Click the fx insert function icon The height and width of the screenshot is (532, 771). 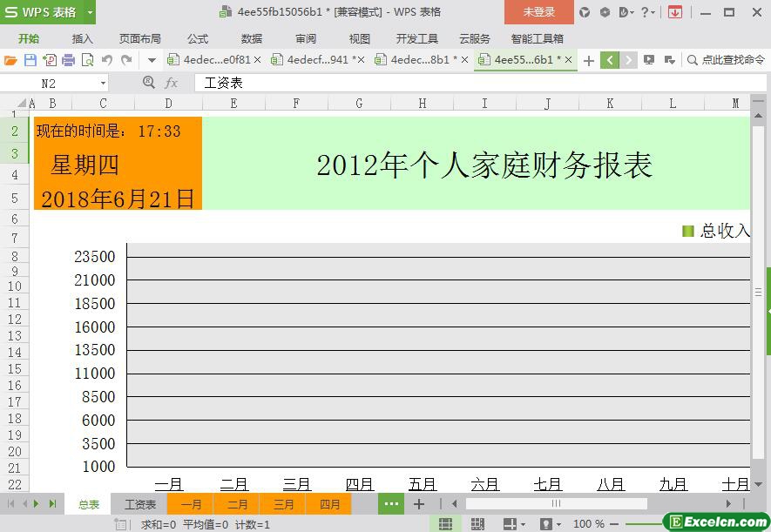172,83
